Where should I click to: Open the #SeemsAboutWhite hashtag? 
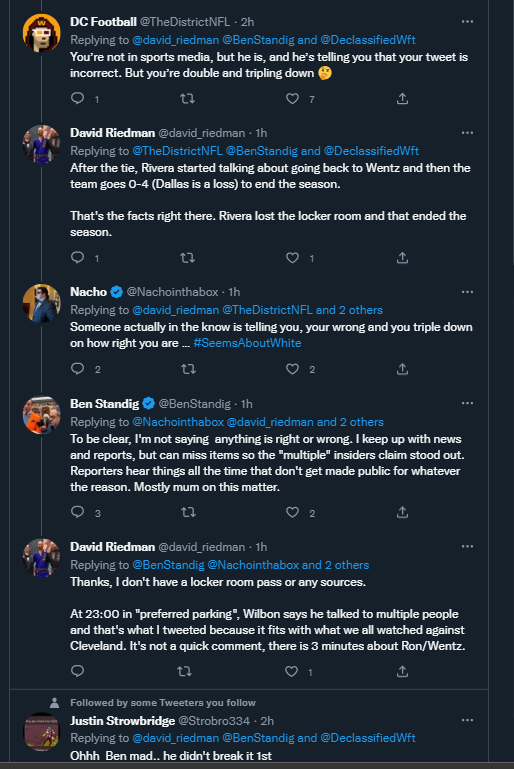point(247,343)
